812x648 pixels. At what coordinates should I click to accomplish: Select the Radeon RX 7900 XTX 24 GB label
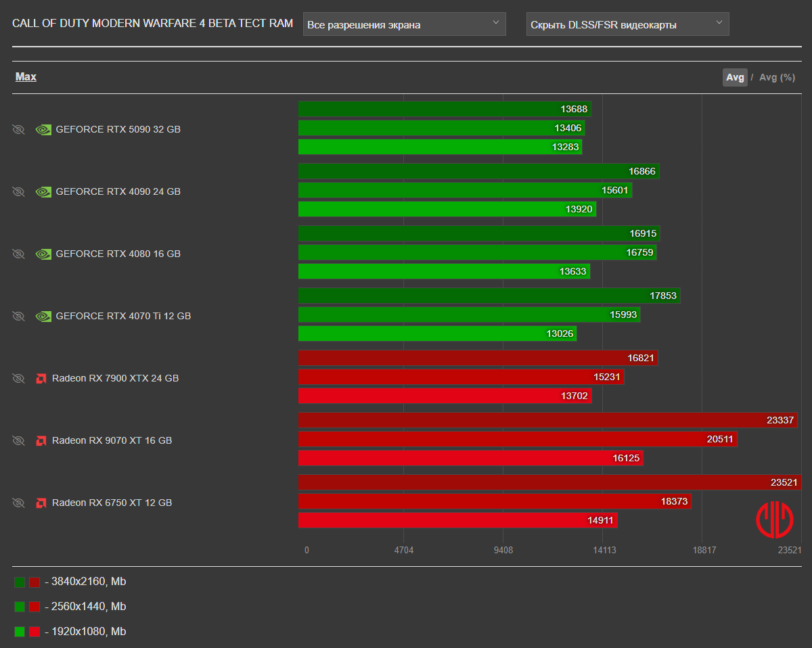[115, 378]
